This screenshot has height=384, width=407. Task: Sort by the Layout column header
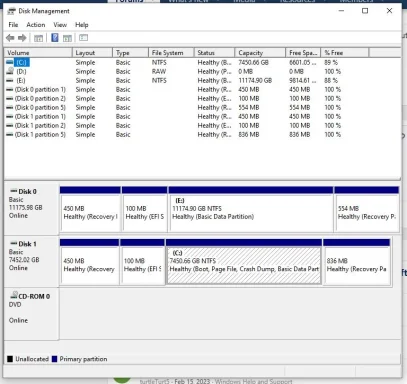click(x=92, y=53)
